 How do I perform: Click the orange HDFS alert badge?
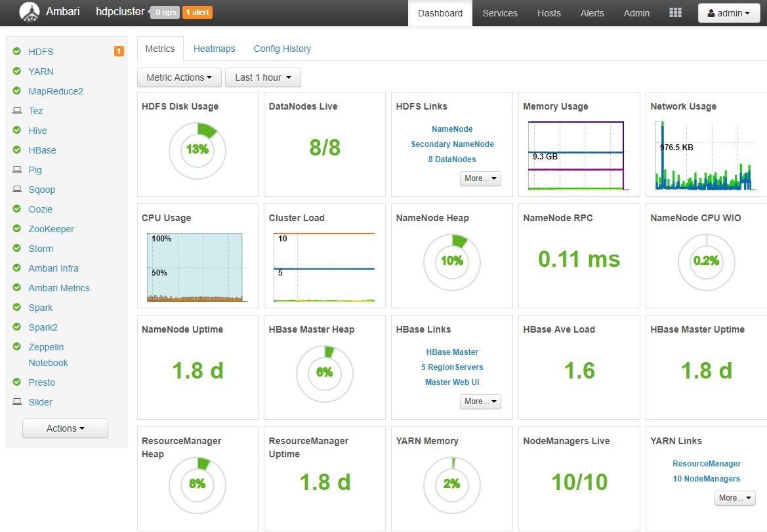[x=119, y=51]
